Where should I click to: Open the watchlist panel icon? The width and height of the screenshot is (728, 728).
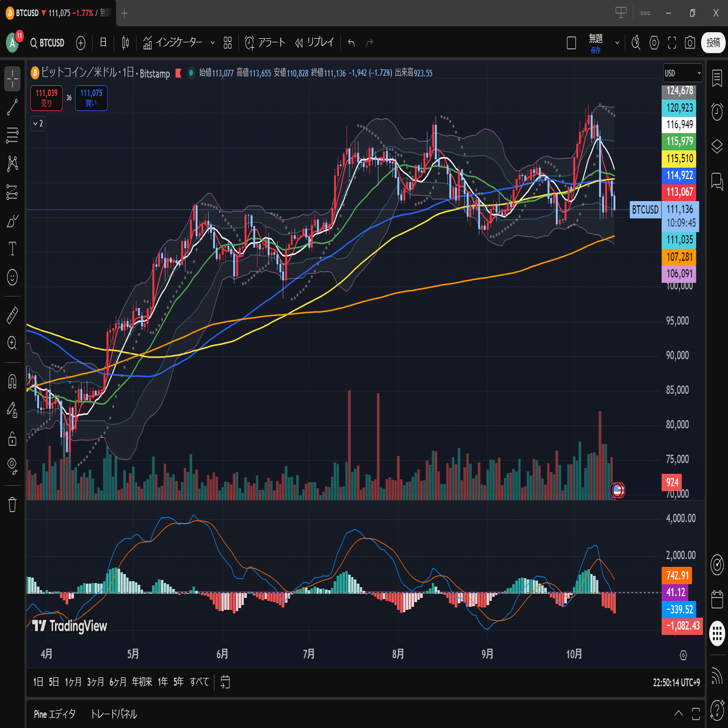coord(717,79)
